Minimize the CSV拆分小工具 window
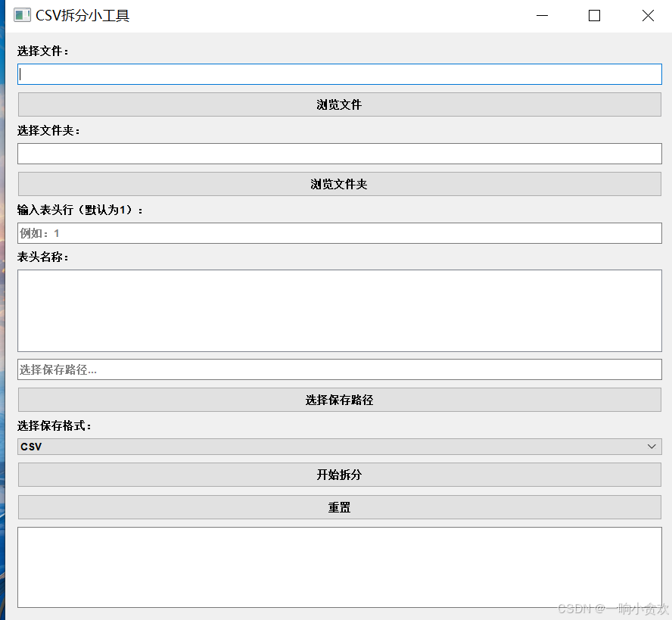 542,15
